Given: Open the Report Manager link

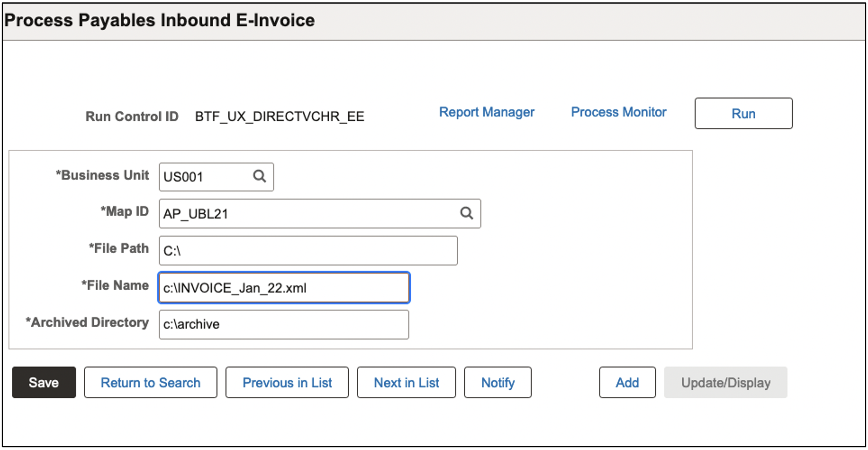Looking at the screenshot, I should click(486, 112).
